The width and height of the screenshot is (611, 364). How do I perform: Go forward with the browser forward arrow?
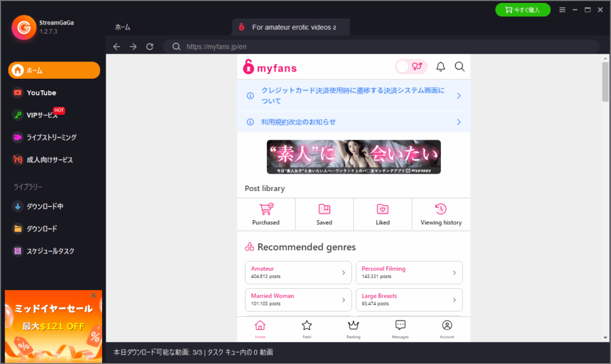pyautogui.click(x=133, y=47)
